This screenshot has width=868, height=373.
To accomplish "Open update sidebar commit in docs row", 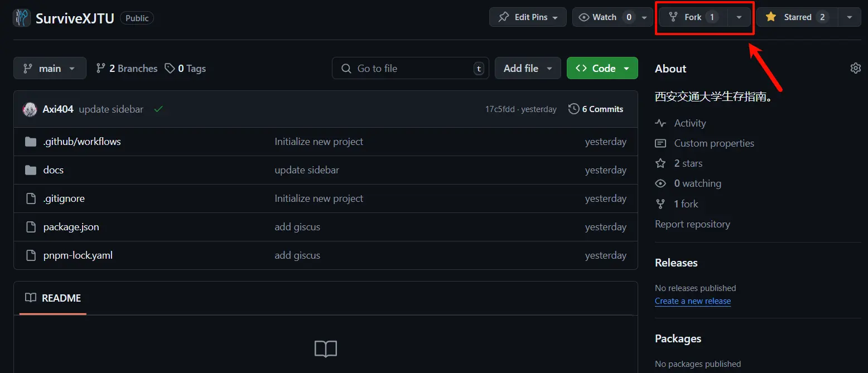I will point(307,170).
